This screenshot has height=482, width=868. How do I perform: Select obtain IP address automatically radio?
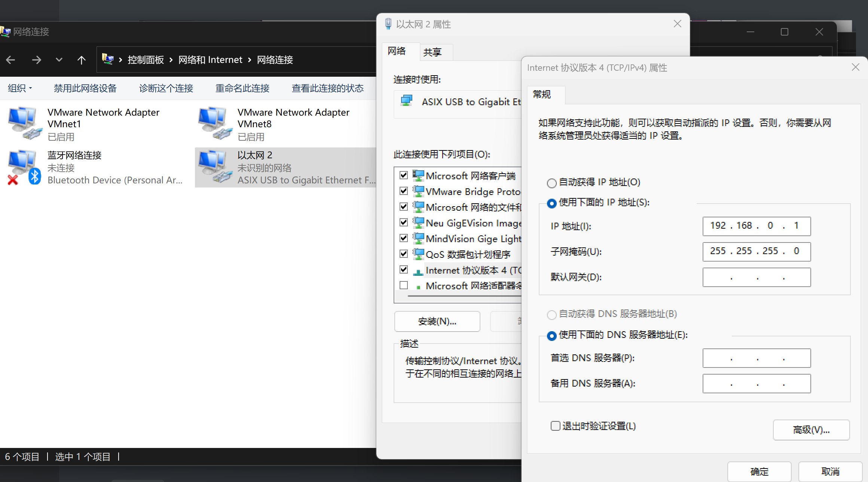coord(551,183)
